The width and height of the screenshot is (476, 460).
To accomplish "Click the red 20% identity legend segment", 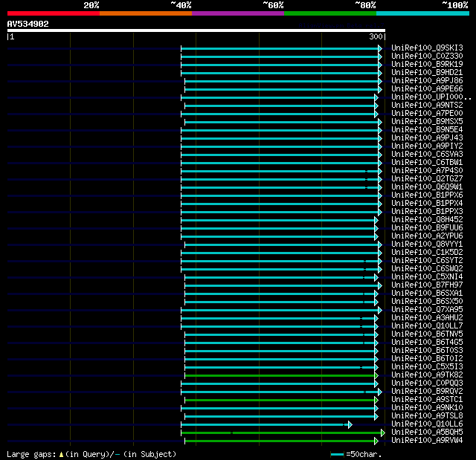I will click(x=54, y=13).
